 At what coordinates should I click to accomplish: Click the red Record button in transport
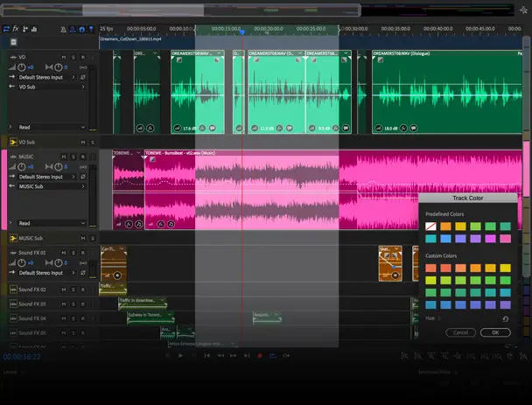pos(259,355)
